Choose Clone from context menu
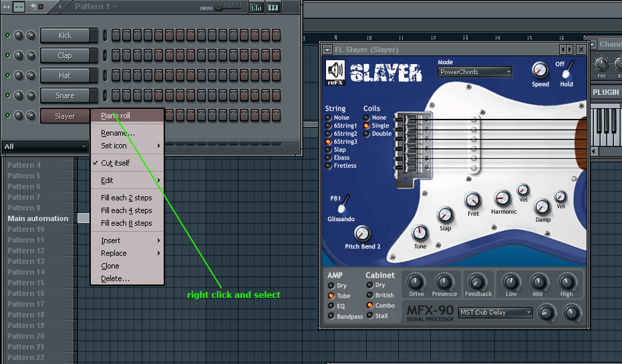The height and width of the screenshot is (364, 622). pyautogui.click(x=128, y=266)
